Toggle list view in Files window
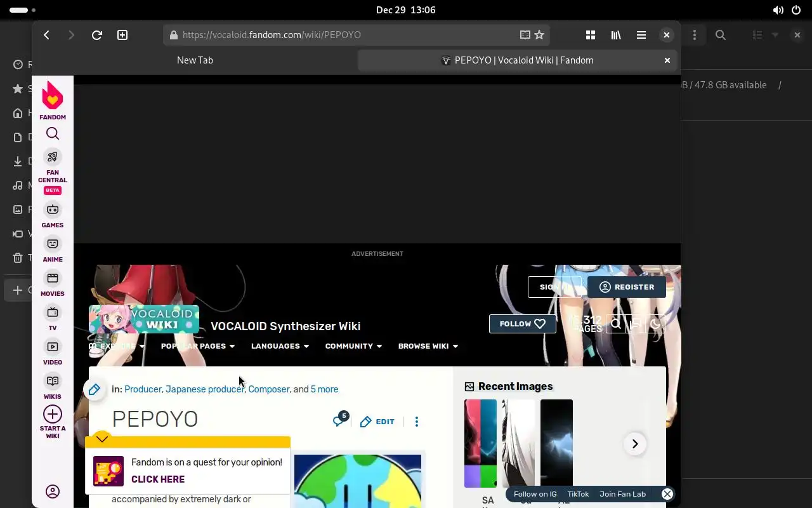Image resolution: width=812 pixels, height=508 pixels. (757, 35)
